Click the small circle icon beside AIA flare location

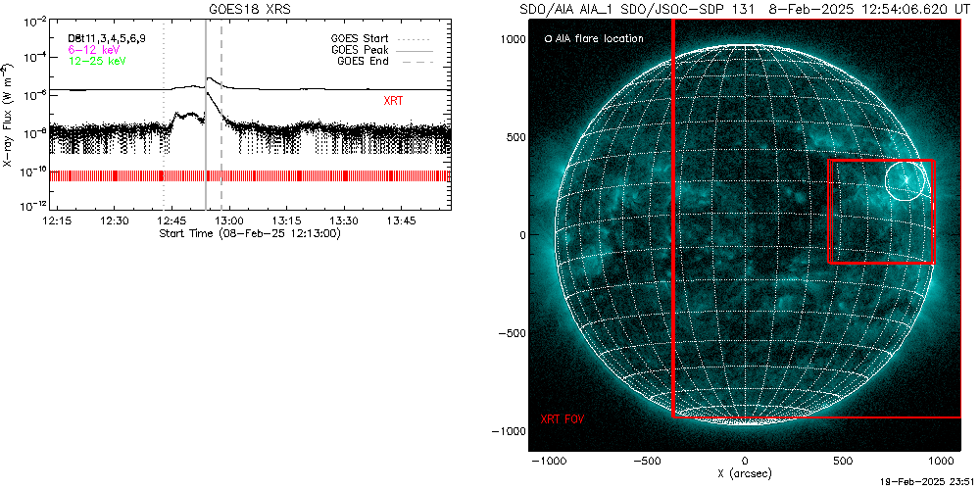(x=548, y=39)
